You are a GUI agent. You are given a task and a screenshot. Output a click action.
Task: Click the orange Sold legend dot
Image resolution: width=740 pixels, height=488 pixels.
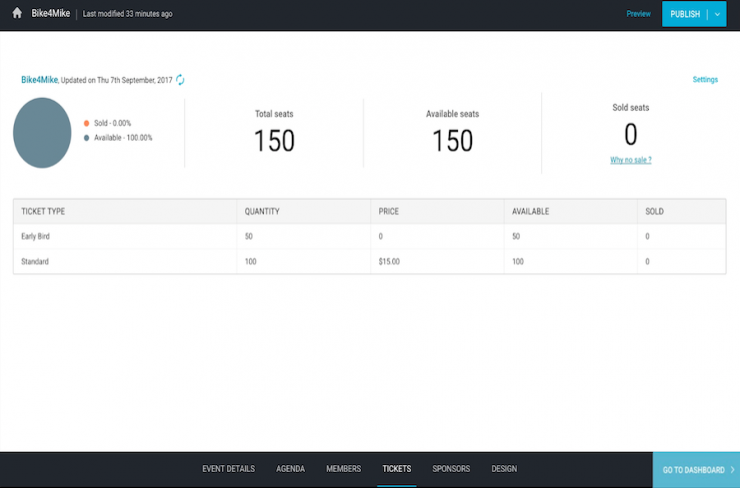[86, 123]
